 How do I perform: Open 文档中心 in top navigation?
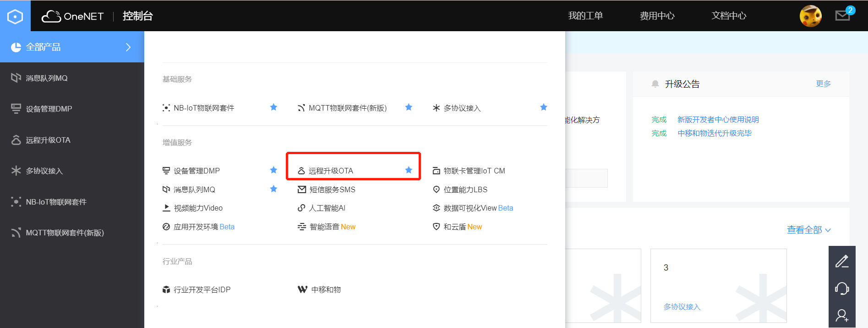pyautogui.click(x=729, y=16)
